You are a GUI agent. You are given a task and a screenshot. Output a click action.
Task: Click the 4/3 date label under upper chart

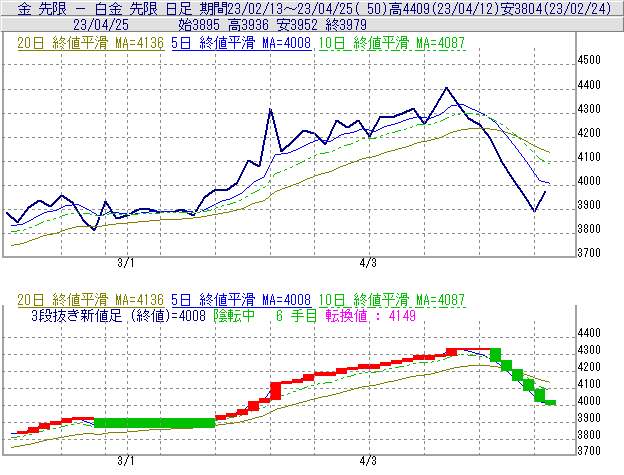(368, 263)
